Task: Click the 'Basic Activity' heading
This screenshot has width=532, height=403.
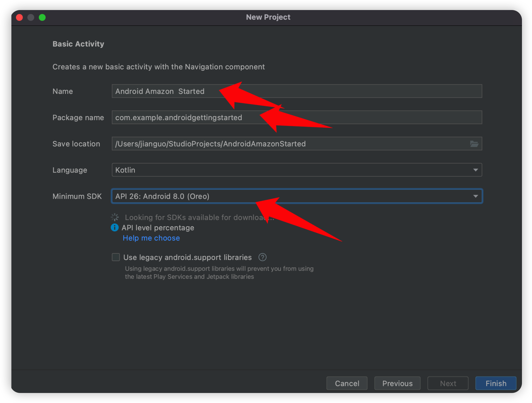Action: point(78,44)
